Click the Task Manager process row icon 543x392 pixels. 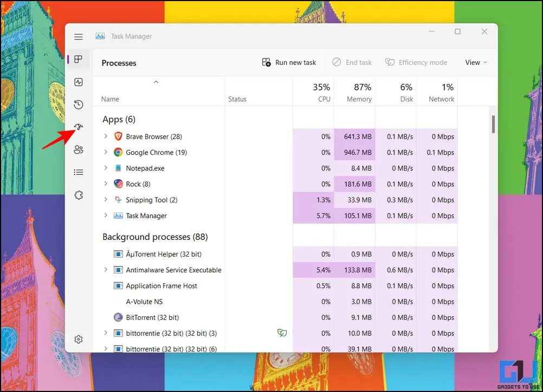118,215
